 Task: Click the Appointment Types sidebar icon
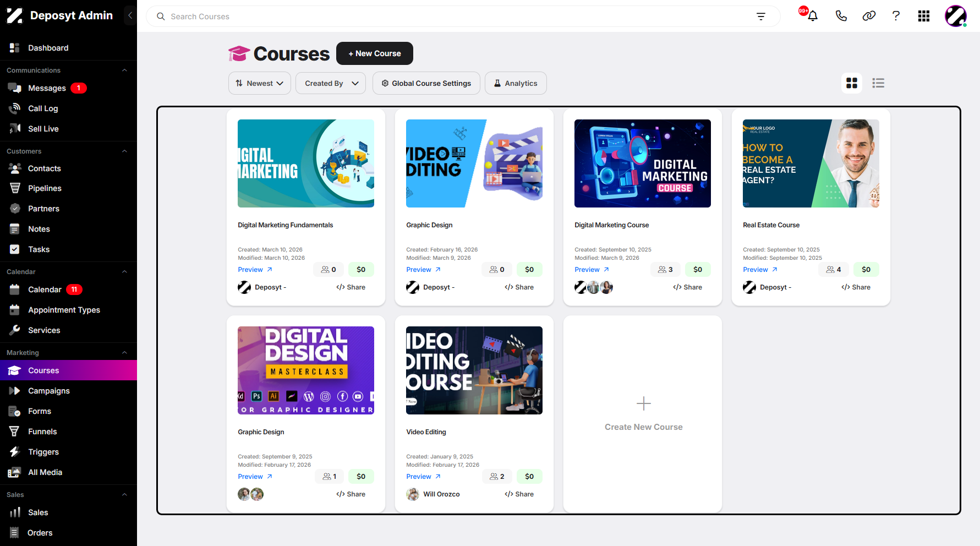point(15,310)
